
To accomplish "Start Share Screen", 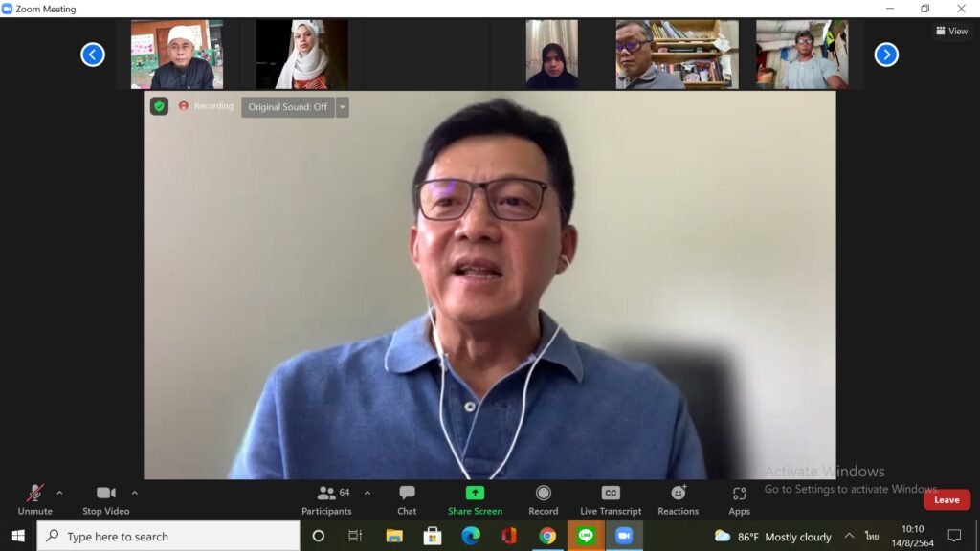I will pos(475,499).
